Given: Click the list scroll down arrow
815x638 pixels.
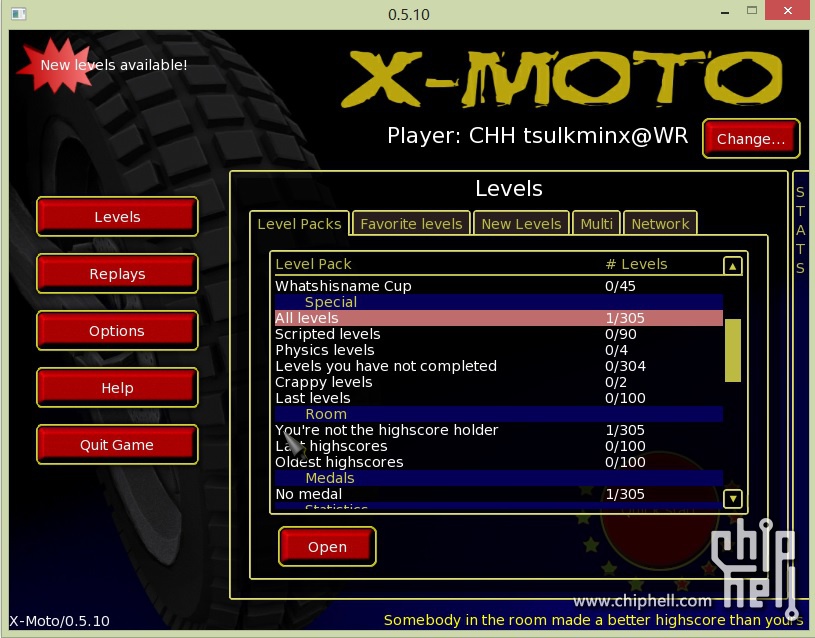Looking at the screenshot, I should [732, 499].
